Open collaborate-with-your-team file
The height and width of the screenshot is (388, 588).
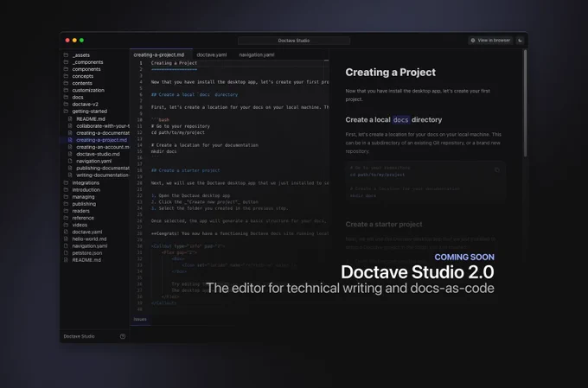click(103, 126)
